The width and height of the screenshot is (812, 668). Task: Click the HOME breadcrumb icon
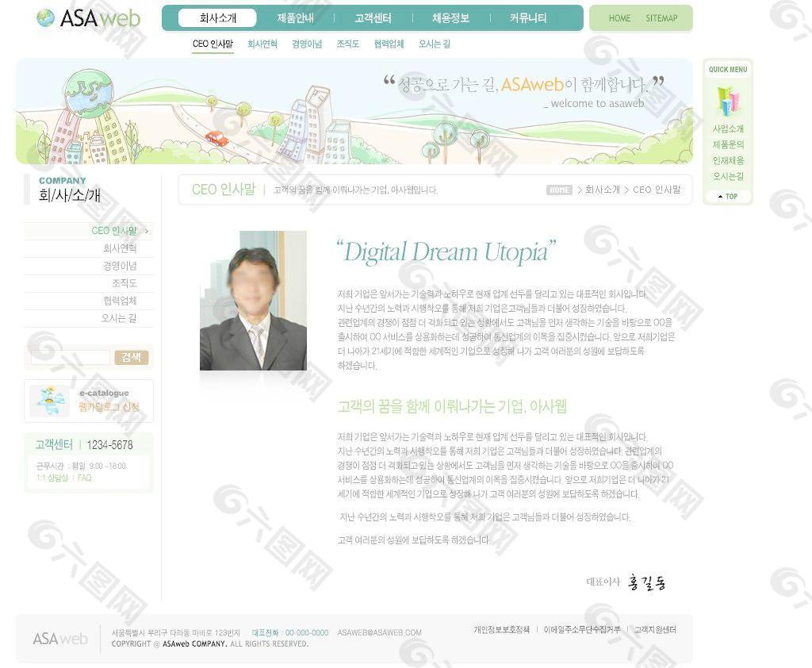pos(559,190)
